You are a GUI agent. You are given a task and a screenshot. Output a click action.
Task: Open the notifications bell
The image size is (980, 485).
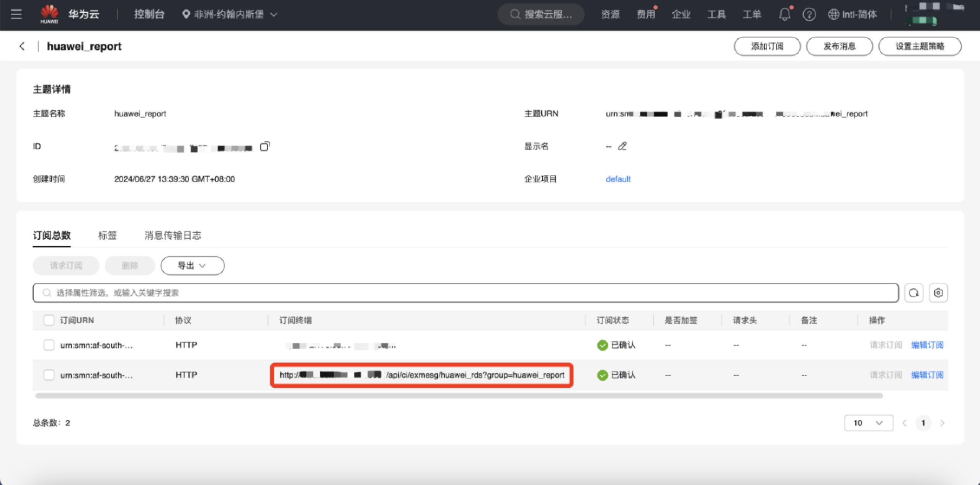pos(784,15)
